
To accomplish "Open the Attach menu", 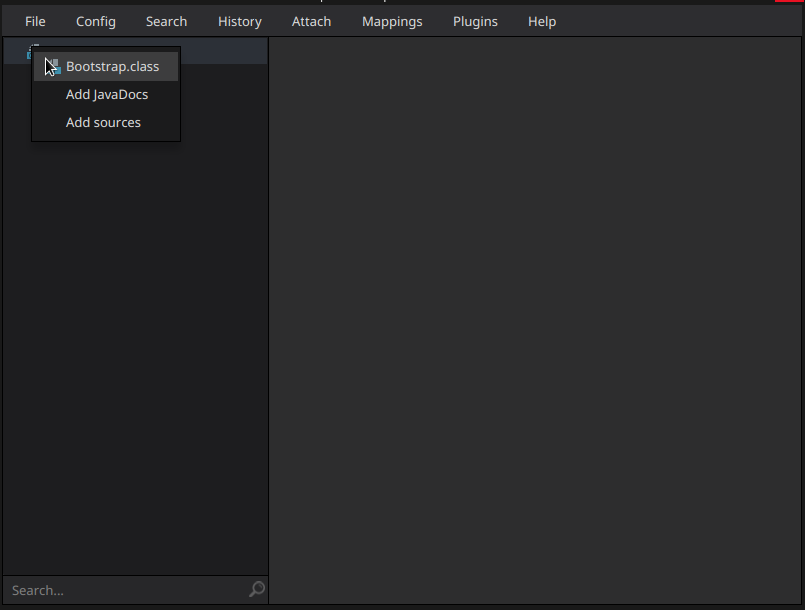I will tap(311, 21).
